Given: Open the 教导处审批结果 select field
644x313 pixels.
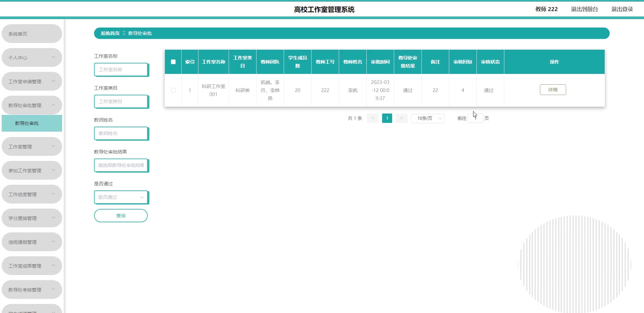Looking at the screenshot, I should [121, 165].
